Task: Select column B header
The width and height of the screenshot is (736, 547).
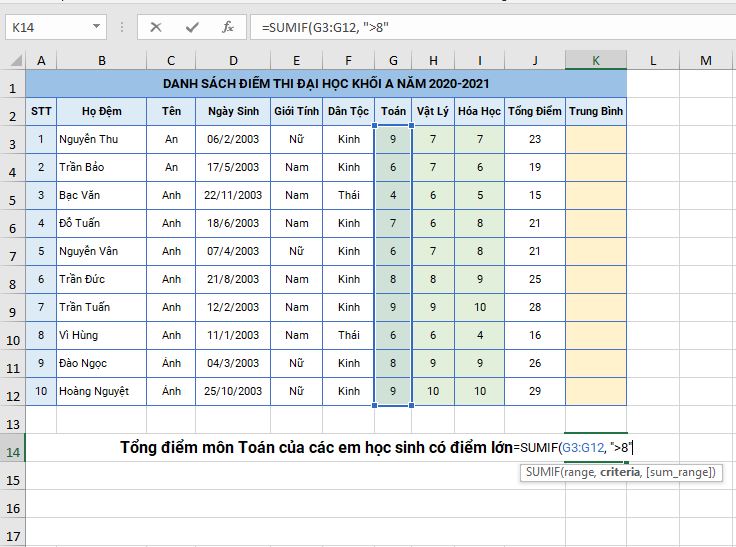Action: coord(102,61)
